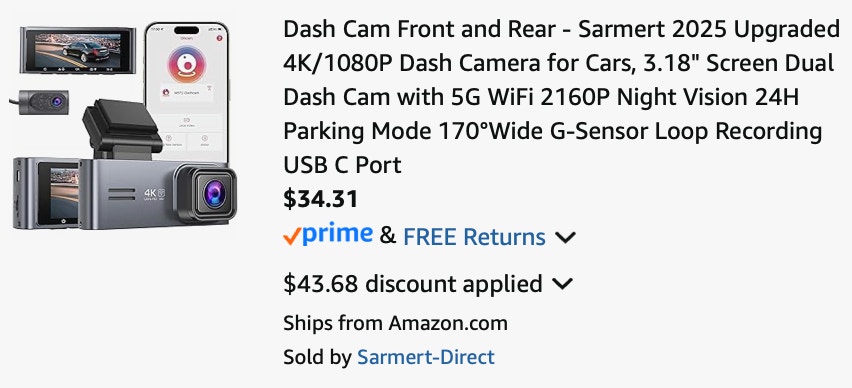Click the orange Prime checkmark icon
This screenshot has width=852, height=388.
click(292, 236)
